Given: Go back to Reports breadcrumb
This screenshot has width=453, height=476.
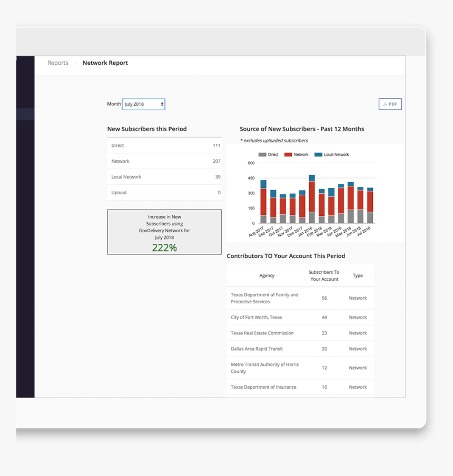Looking at the screenshot, I should point(58,63).
